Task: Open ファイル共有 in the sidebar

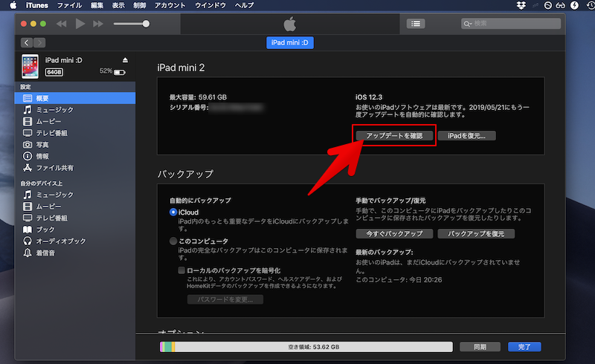Action: (55, 168)
